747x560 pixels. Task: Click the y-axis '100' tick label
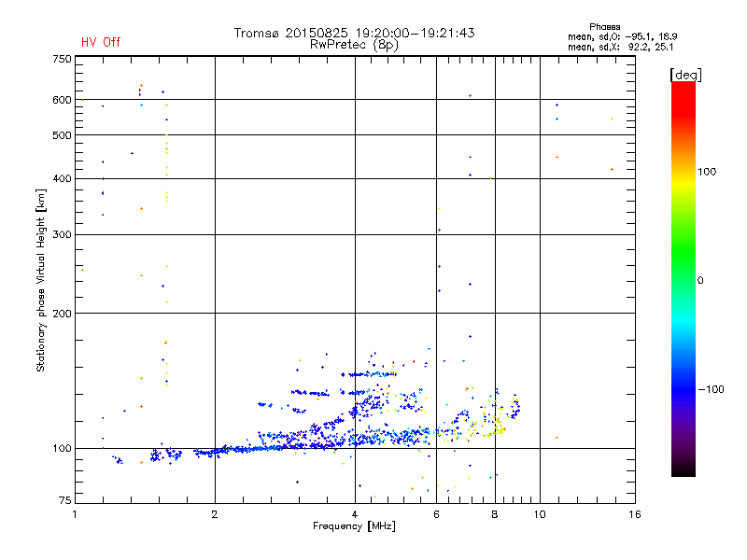(63, 448)
